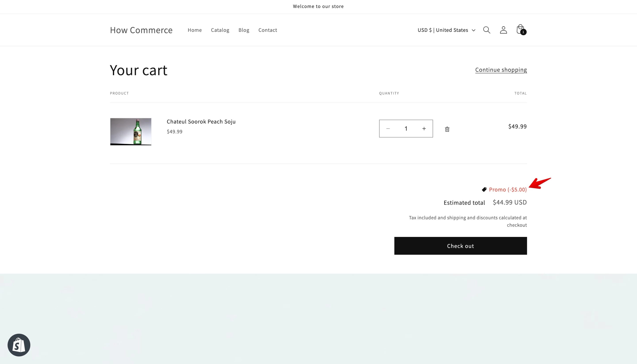Click the TOTAL column header
The width and height of the screenshot is (637, 364).
click(520, 93)
